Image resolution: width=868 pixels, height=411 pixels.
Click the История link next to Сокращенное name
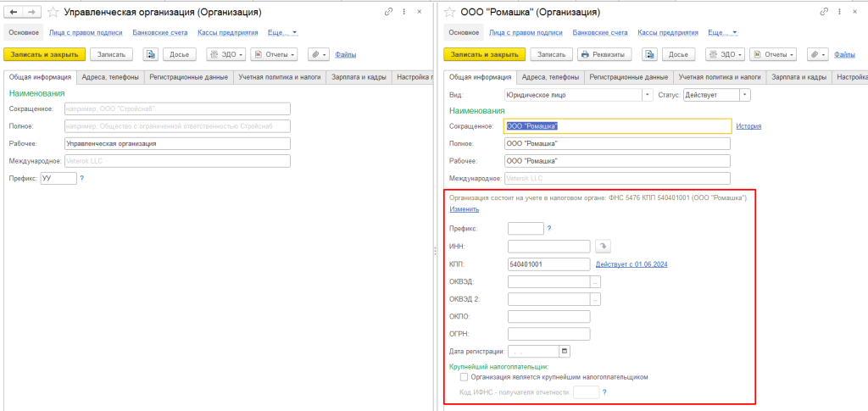[x=748, y=126]
